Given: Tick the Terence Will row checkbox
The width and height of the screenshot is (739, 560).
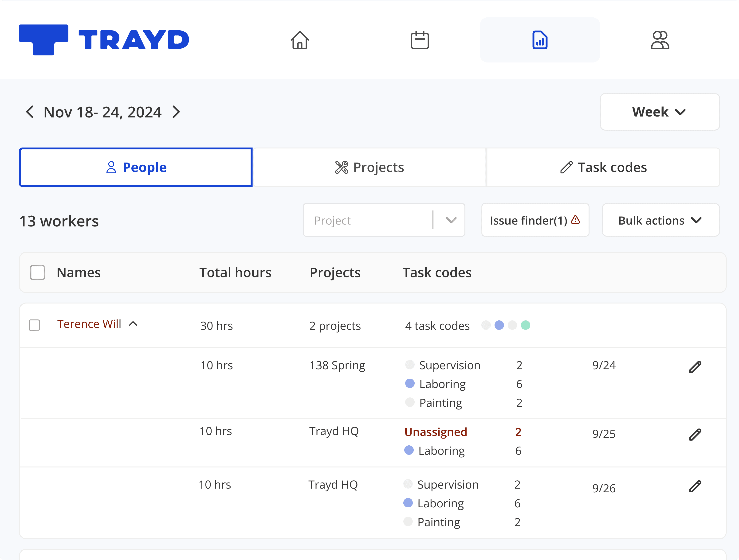Looking at the screenshot, I should (34, 325).
